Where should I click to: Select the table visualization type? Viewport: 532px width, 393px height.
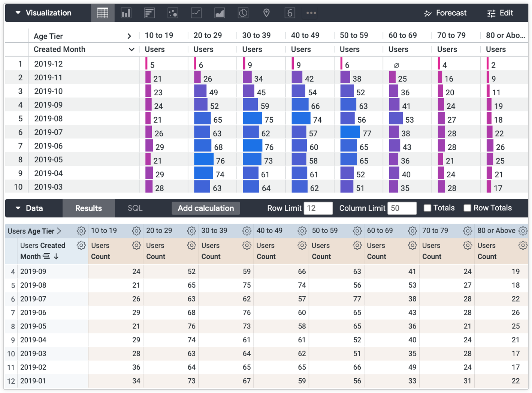tap(103, 13)
